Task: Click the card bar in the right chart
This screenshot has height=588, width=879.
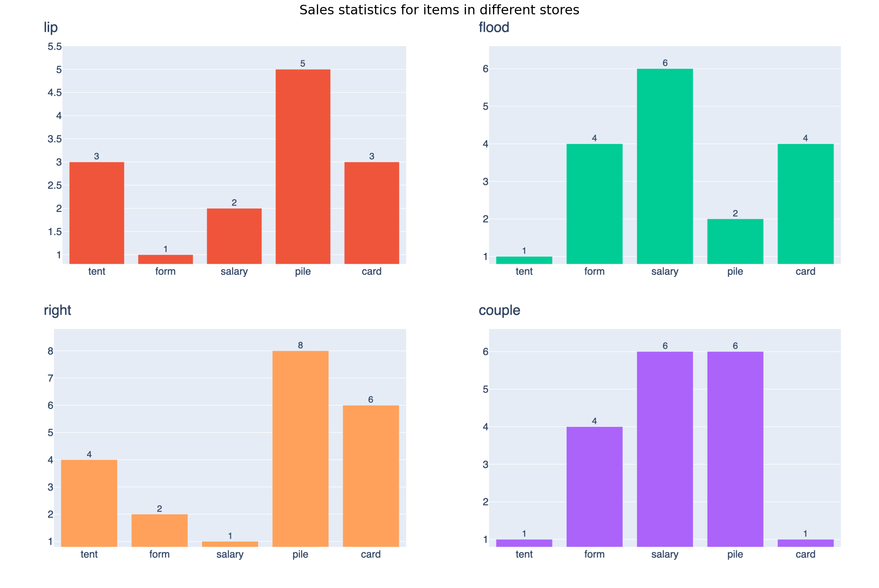Action: tap(371, 476)
